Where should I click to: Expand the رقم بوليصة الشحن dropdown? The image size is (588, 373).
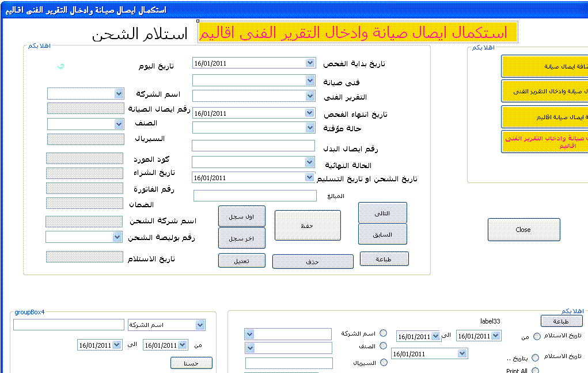[x=117, y=237]
